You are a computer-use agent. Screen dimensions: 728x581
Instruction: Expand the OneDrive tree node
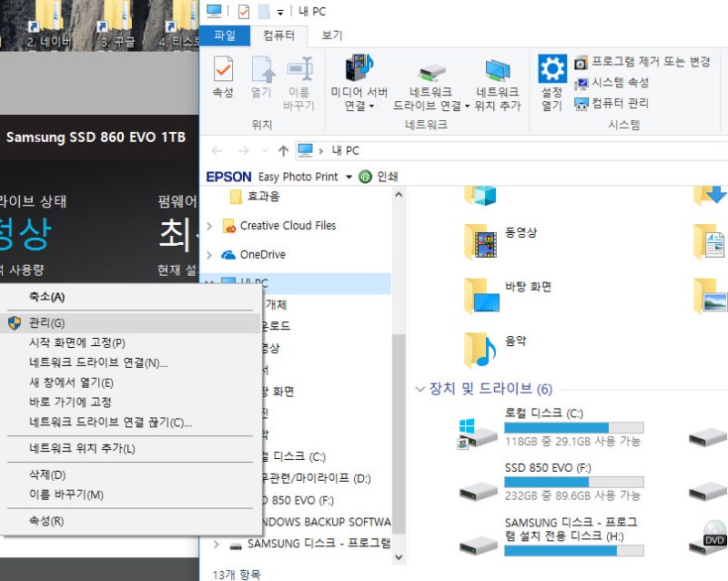209,255
